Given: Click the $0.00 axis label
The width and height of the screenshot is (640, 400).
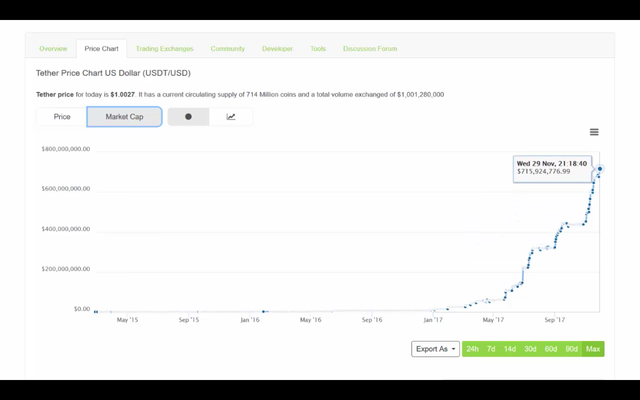Looking at the screenshot, I should pyautogui.click(x=82, y=309).
